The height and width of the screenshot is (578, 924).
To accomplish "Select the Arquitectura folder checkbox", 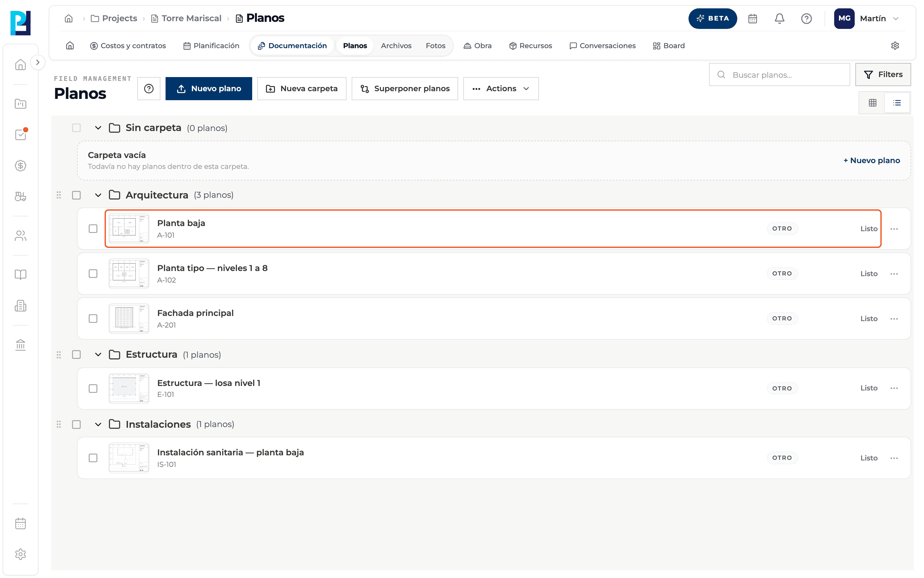I will [76, 195].
